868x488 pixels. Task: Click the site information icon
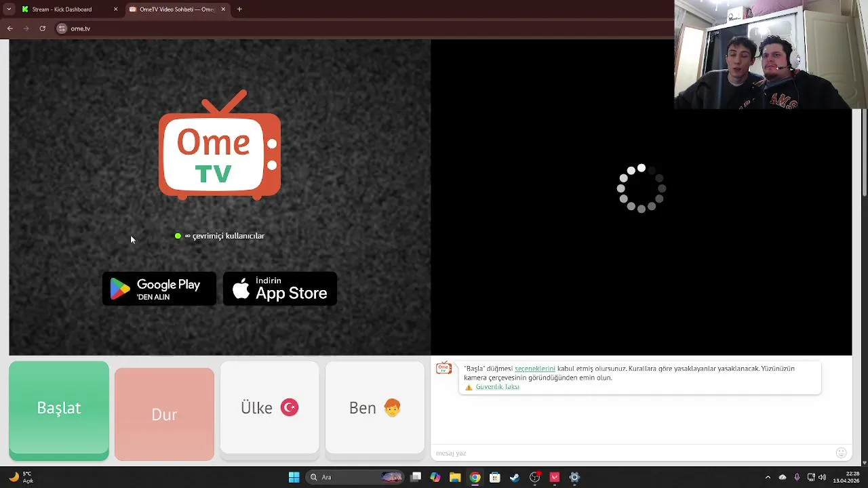click(x=62, y=28)
